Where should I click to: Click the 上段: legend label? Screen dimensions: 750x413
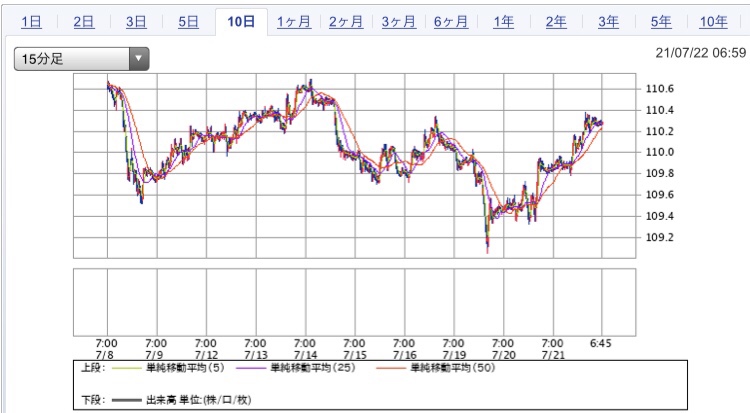click(93, 368)
